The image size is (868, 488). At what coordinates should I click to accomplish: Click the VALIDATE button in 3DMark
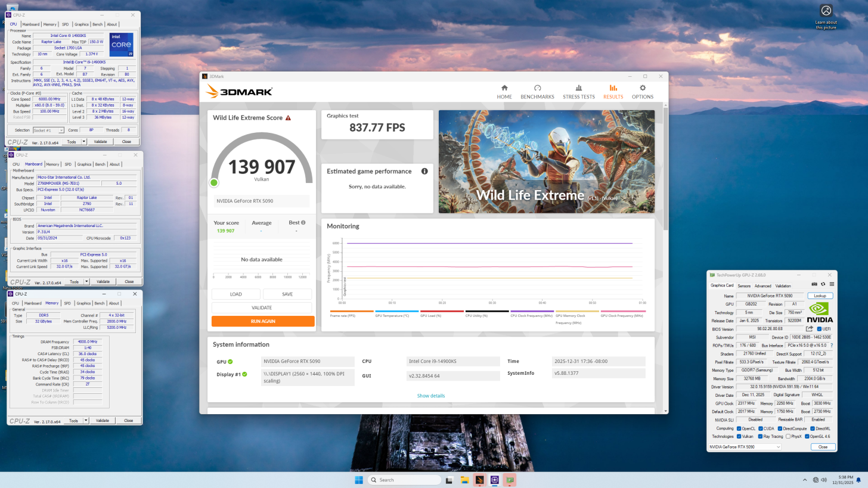click(x=262, y=307)
